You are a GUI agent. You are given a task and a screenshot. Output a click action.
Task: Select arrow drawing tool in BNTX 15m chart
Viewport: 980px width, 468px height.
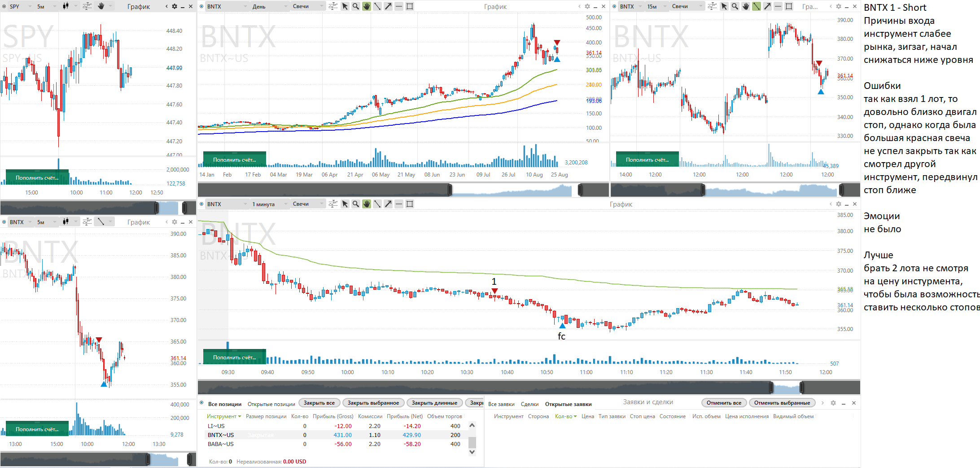tap(767, 6)
